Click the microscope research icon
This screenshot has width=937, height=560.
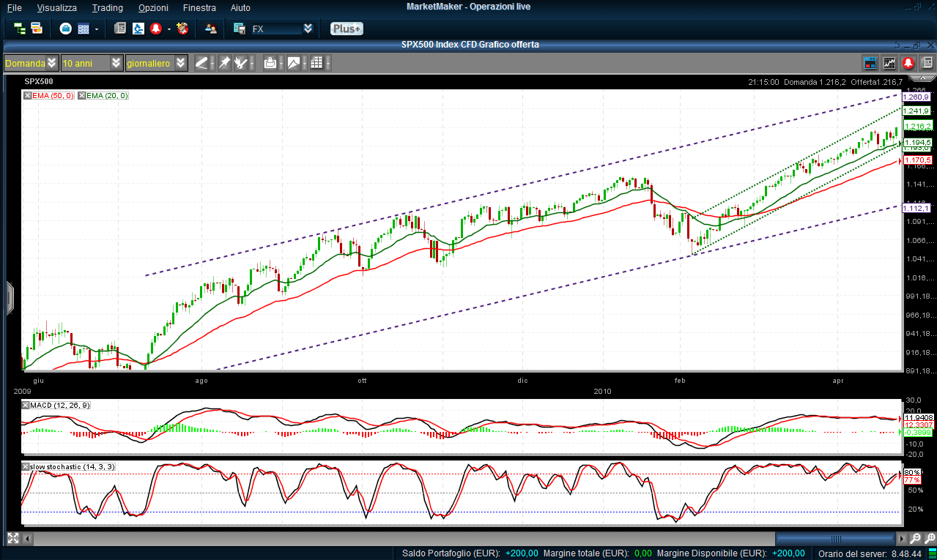point(138,29)
